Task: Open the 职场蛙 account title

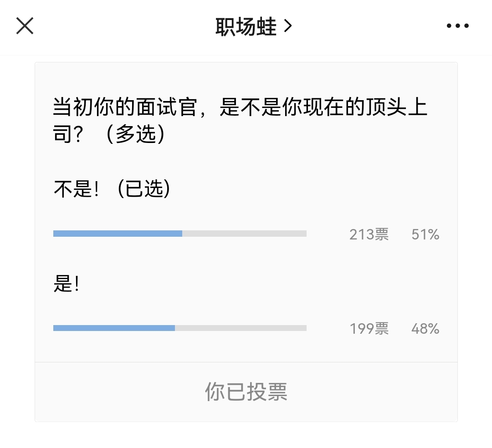Action: pos(246,27)
